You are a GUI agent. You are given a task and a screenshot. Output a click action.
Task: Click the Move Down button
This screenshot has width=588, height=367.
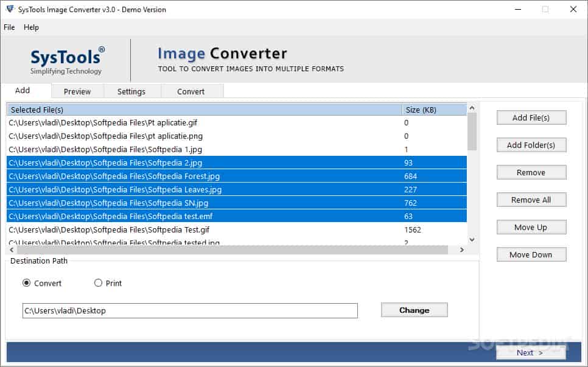(x=531, y=254)
